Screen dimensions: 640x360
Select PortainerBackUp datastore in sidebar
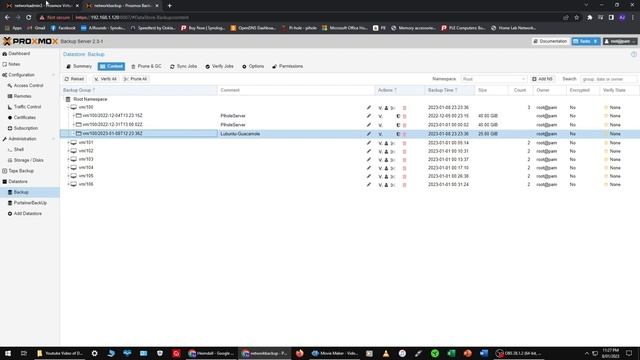pos(30,203)
